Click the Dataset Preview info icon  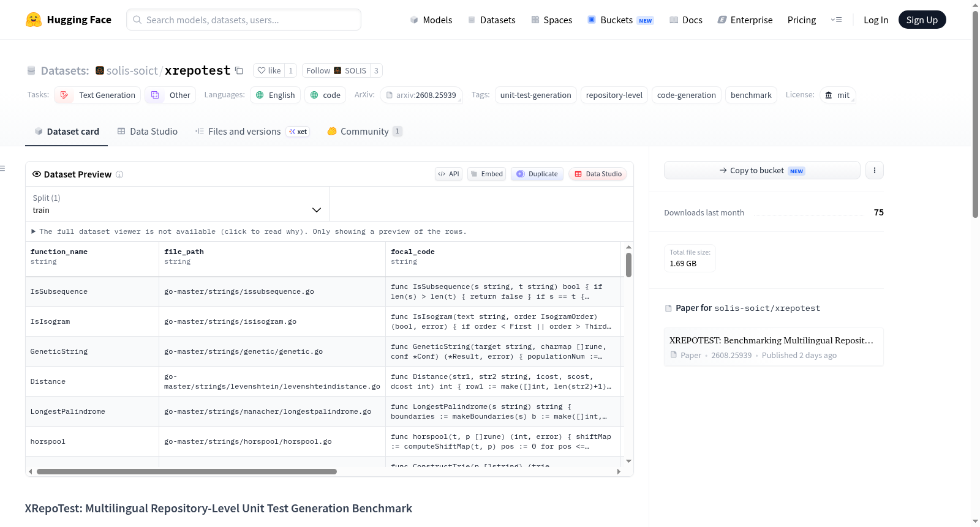(119, 174)
